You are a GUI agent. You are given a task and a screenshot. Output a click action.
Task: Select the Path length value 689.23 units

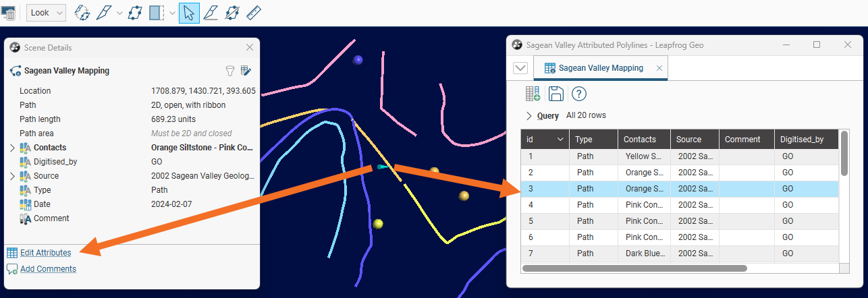point(175,119)
